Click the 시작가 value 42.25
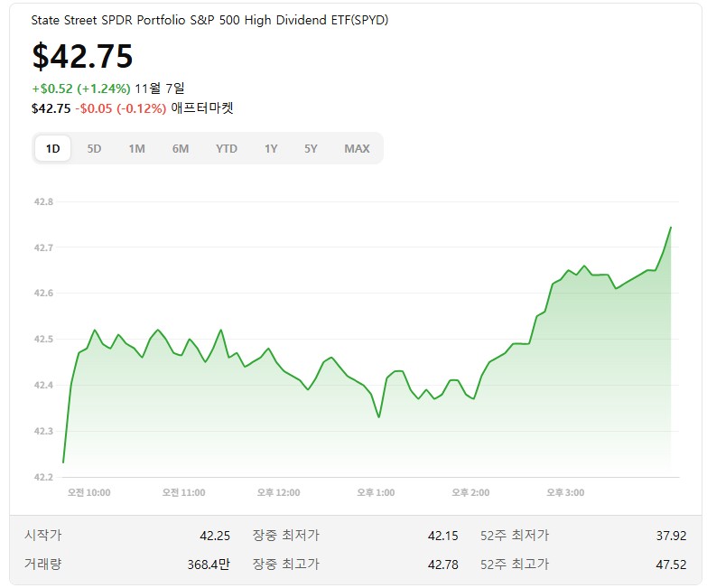The height and width of the screenshot is (588, 707). (215, 536)
